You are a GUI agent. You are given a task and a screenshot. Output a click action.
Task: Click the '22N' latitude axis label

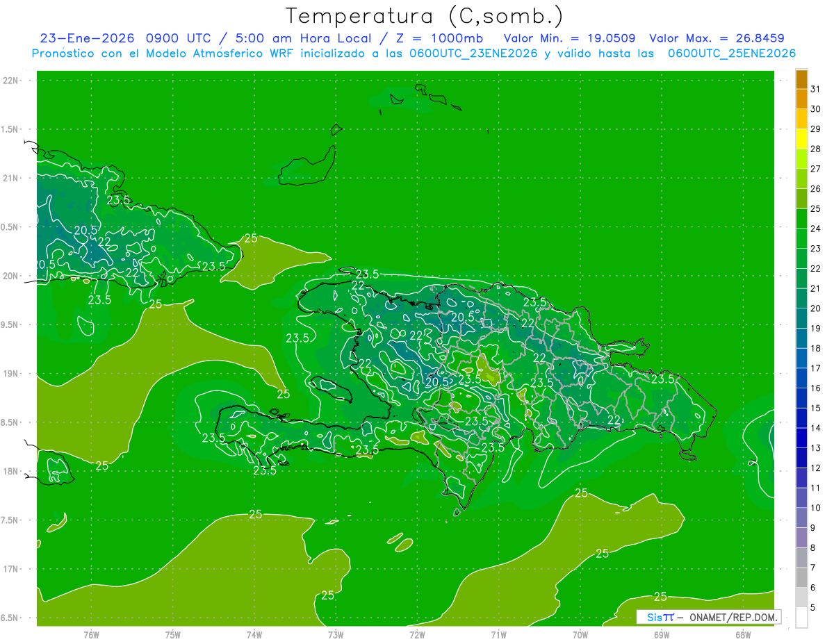[11, 80]
